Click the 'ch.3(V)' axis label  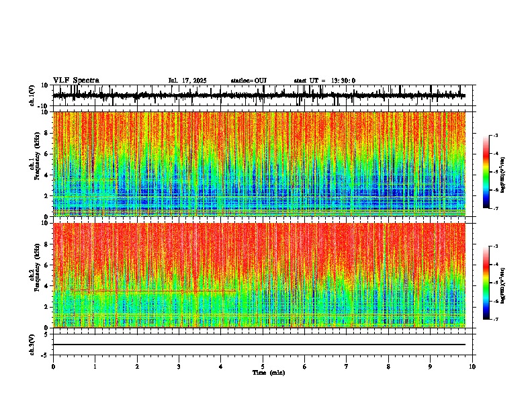[32, 345]
